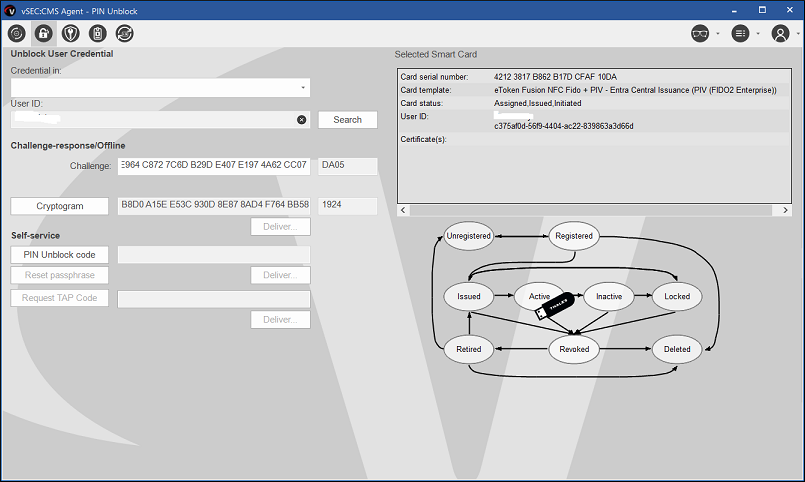Click the Challenge value field
Image resolution: width=805 pixels, height=482 pixels.
point(214,166)
